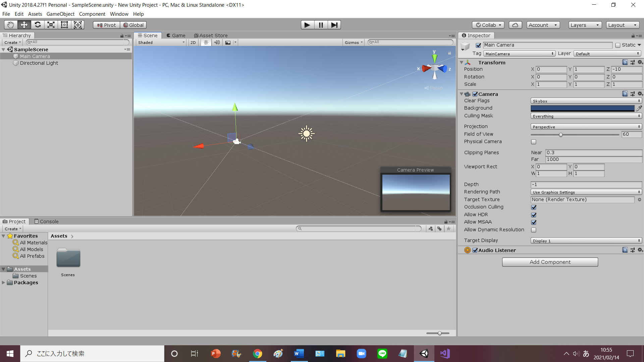Toggle Main Camera active checkbox
The image size is (644, 362).
pyautogui.click(x=478, y=45)
